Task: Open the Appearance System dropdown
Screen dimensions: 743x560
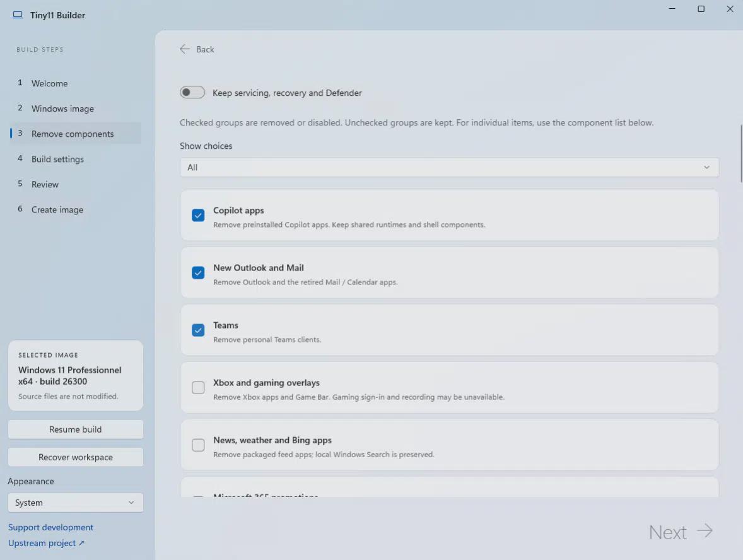Action: pos(75,503)
